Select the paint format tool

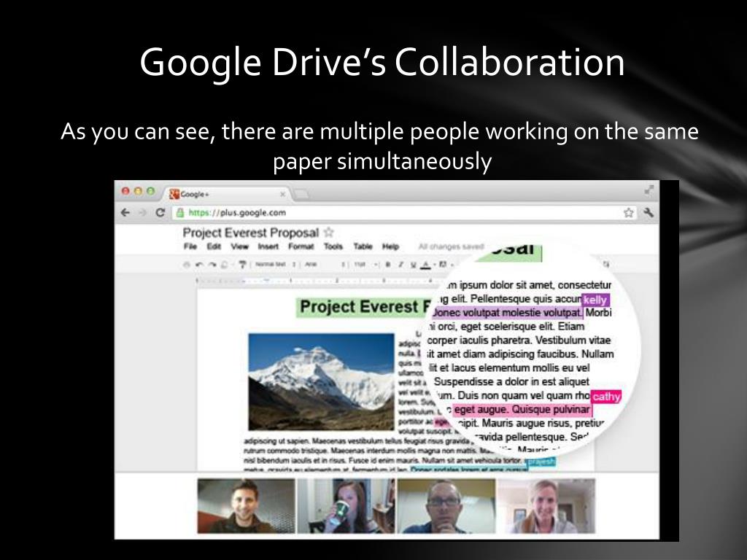coord(242,264)
